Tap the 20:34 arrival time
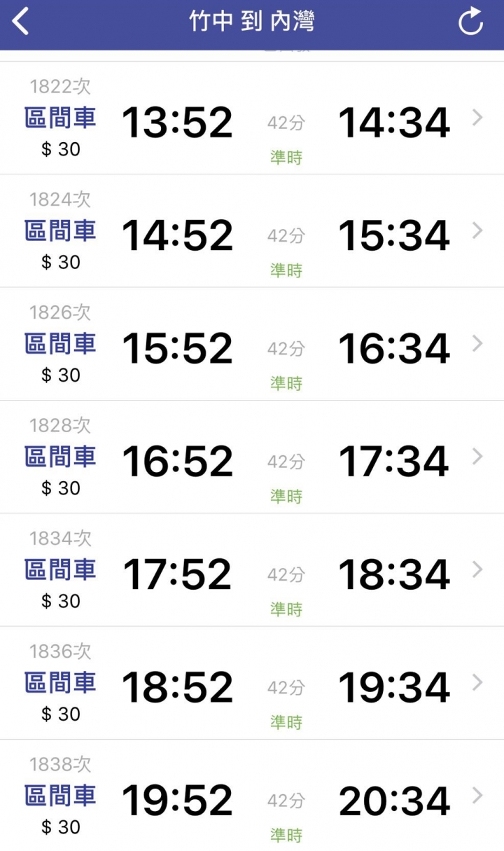The height and width of the screenshot is (851, 504). 394,801
